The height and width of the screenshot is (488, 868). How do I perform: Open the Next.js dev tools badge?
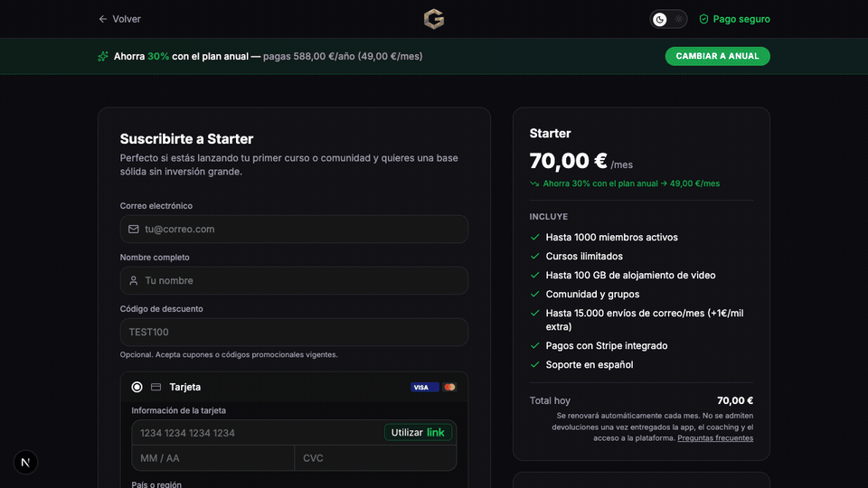(25, 463)
